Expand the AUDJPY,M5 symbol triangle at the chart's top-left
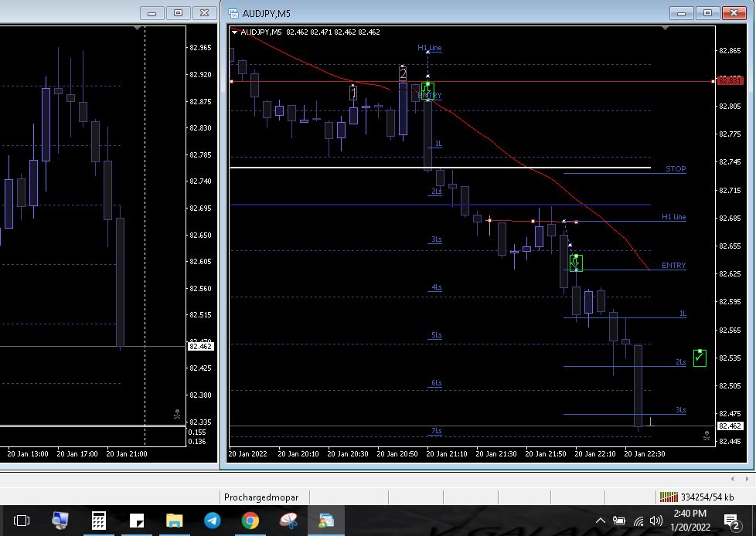Viewport: 756px width, 536px height. tap(234, 32)
